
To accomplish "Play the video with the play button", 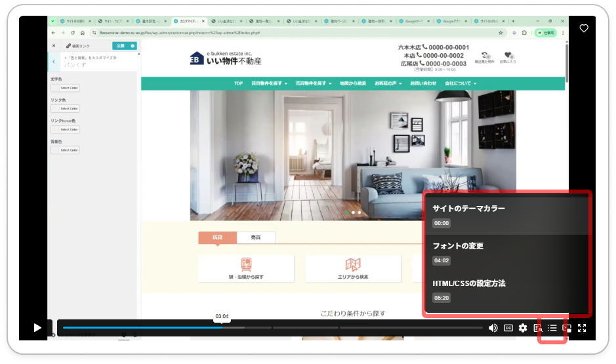I will [37, 327].
